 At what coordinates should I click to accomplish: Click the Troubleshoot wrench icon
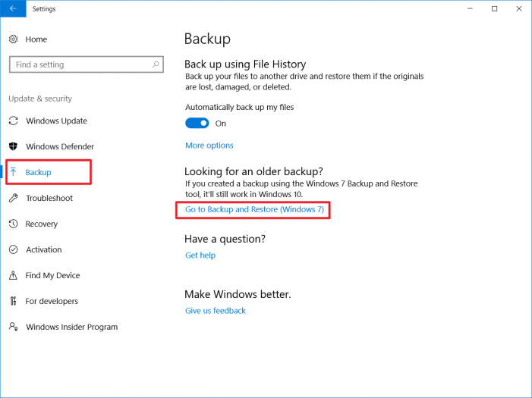pos(13,199)
